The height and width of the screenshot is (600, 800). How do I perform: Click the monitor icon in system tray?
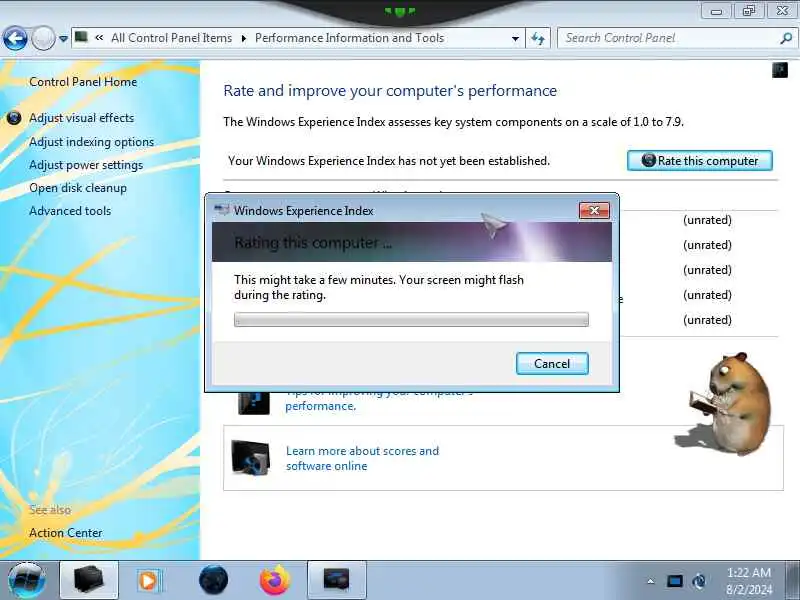[x=674, y=581]
